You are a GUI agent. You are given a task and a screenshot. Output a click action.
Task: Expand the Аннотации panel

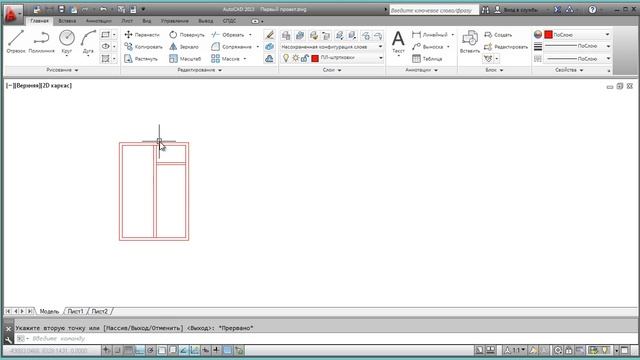click(x=421, y=70)
